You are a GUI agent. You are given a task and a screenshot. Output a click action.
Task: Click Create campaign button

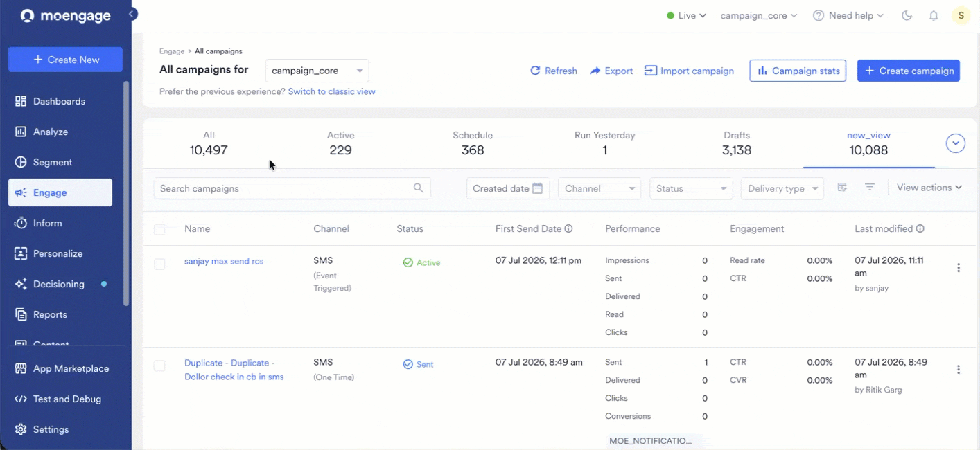tap(909, 71)
